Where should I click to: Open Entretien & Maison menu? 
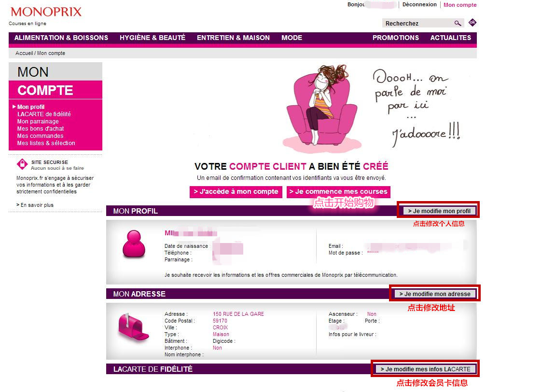click(x=233, y=38)
